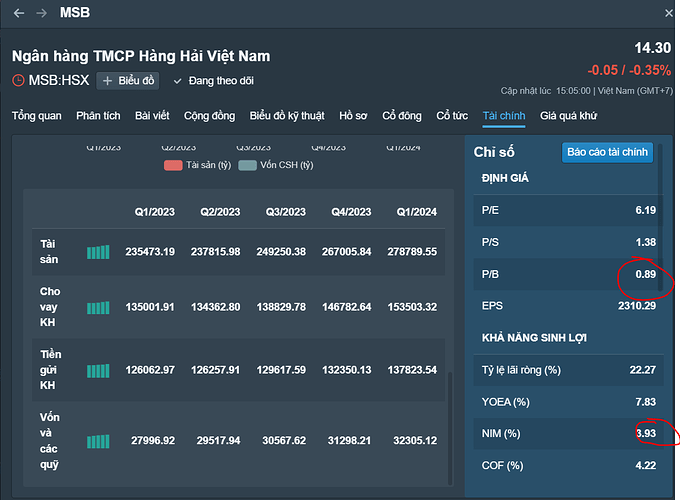Click the bar chart icon in Tài sản row
680x500 pixels.
(98, 252)
